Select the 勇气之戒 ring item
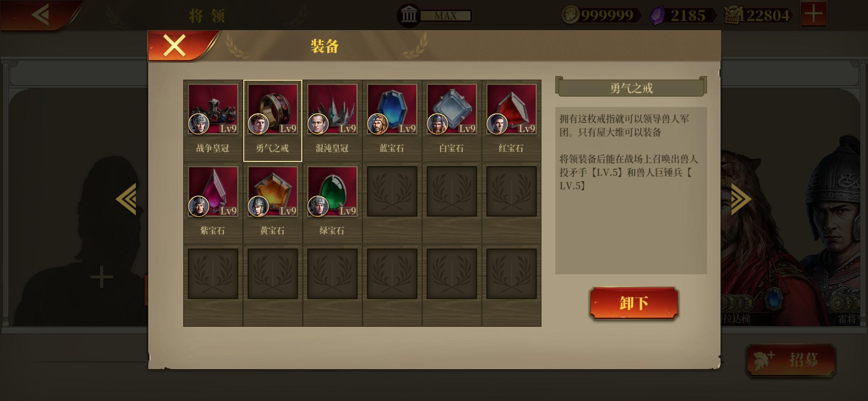The image size is (868, 401). click(273, 121)
